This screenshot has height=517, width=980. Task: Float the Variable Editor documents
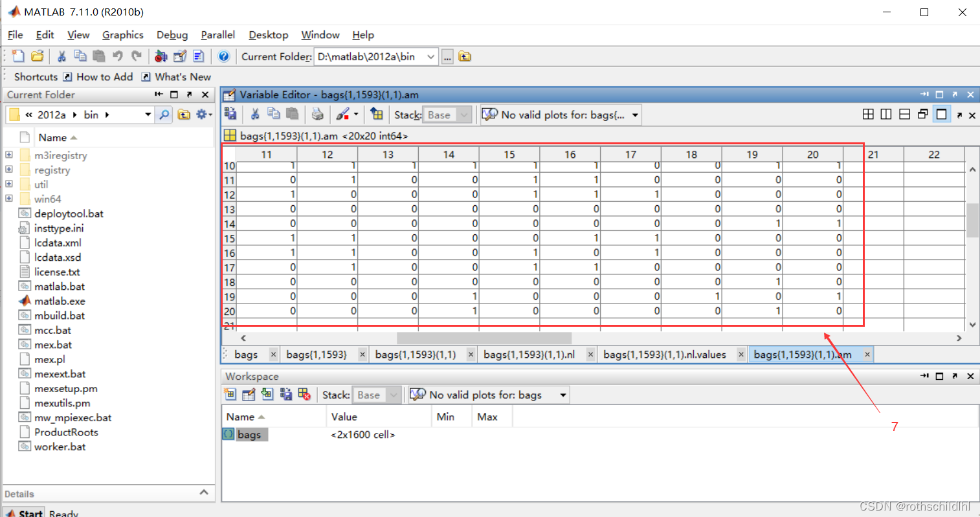pos(923,115)
